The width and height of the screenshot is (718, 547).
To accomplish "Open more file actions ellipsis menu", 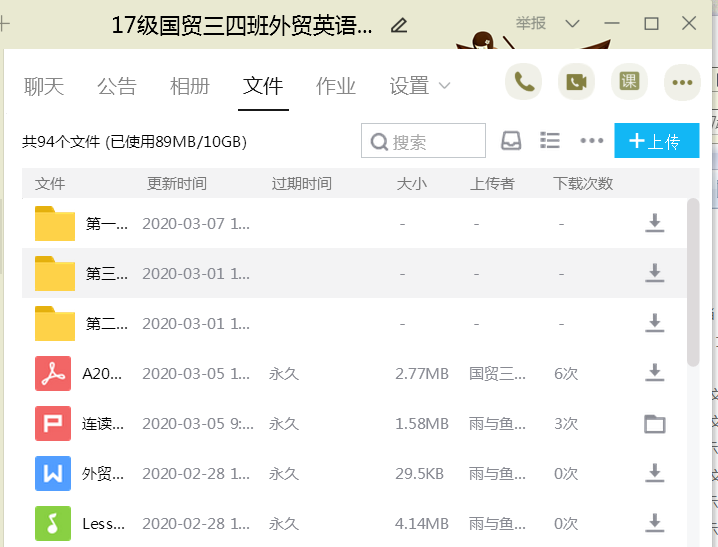I will (592, 141).
